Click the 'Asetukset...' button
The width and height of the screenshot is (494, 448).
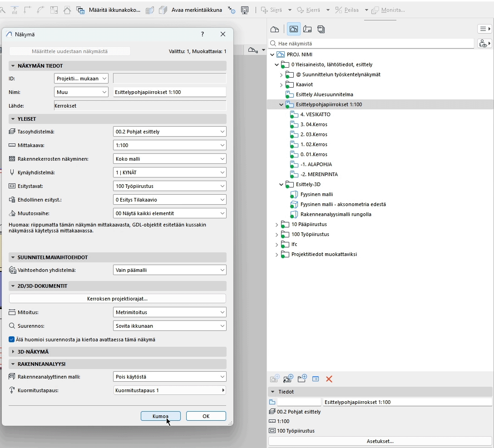coord(380,441)
